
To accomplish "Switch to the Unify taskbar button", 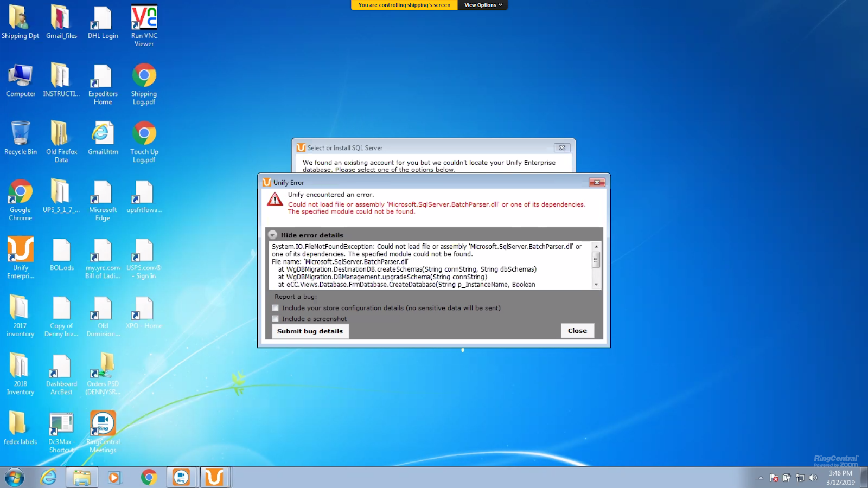I will tap(214, 478).
